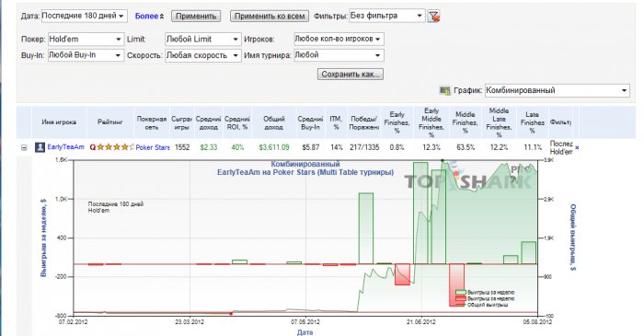Sort by the Early Finishes, % column header
This screenshot has width=644, height=336.
point(397,122)
